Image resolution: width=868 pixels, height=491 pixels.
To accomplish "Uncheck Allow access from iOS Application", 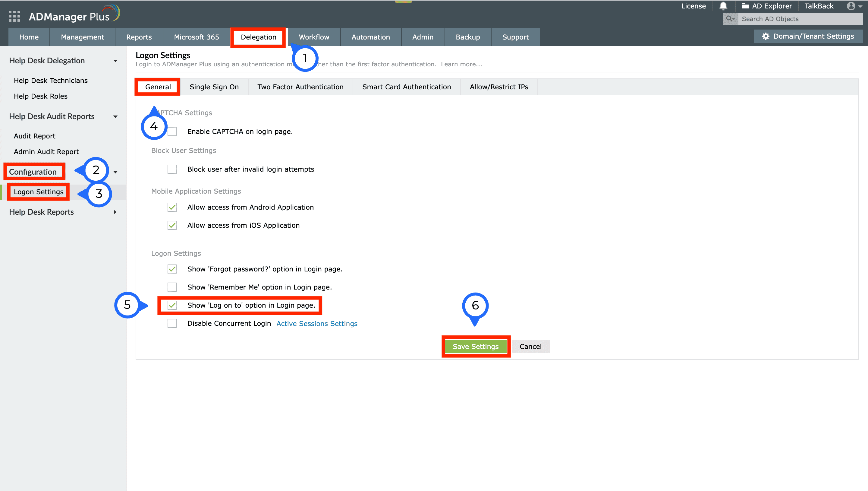I will [172, 225].
